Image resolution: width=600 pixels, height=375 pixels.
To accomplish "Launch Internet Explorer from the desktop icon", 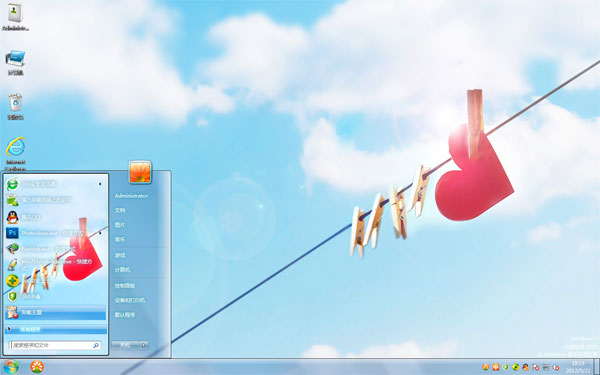I will 16,153.
